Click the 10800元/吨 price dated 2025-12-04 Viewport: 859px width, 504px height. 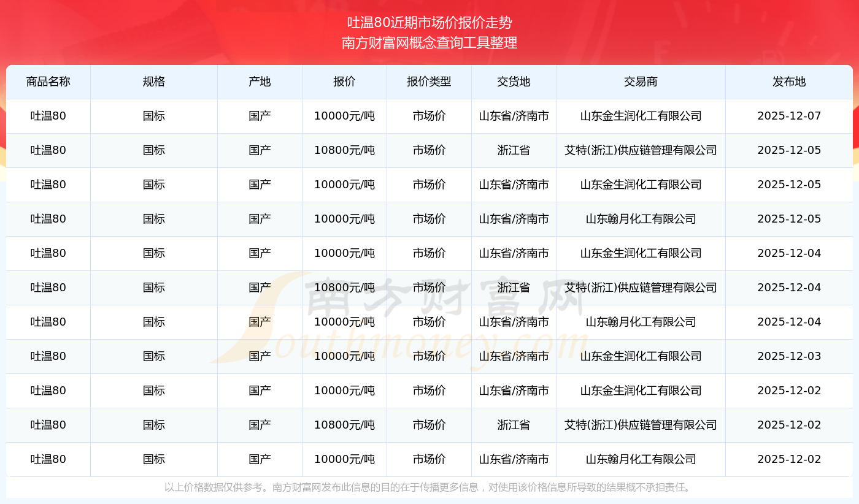(344, 288)
